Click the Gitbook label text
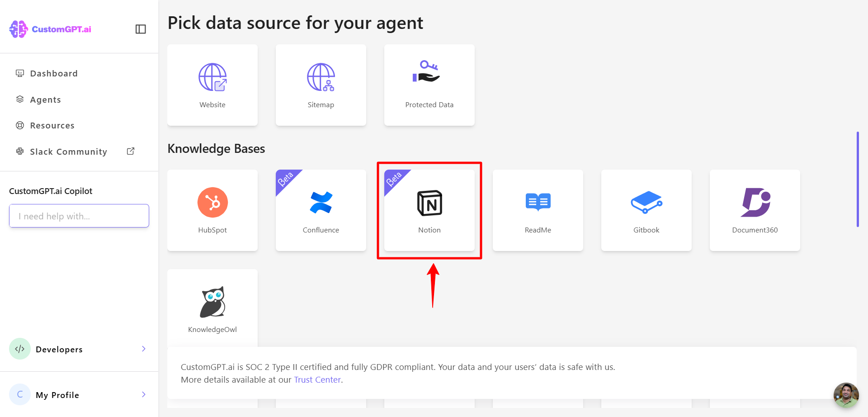868x417 pixels. coord(646,230)
